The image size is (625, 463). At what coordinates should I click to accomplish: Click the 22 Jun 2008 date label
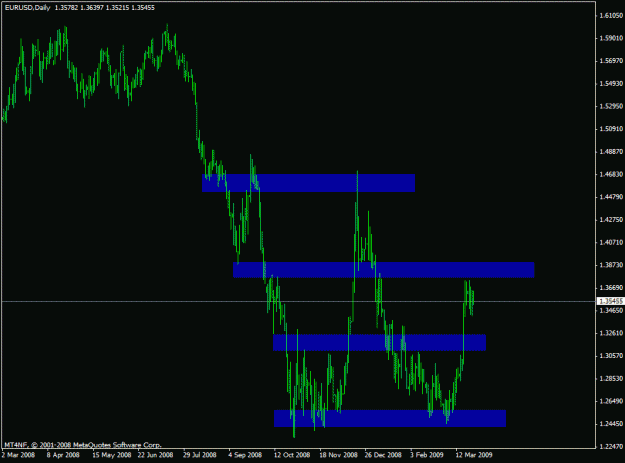155,455
